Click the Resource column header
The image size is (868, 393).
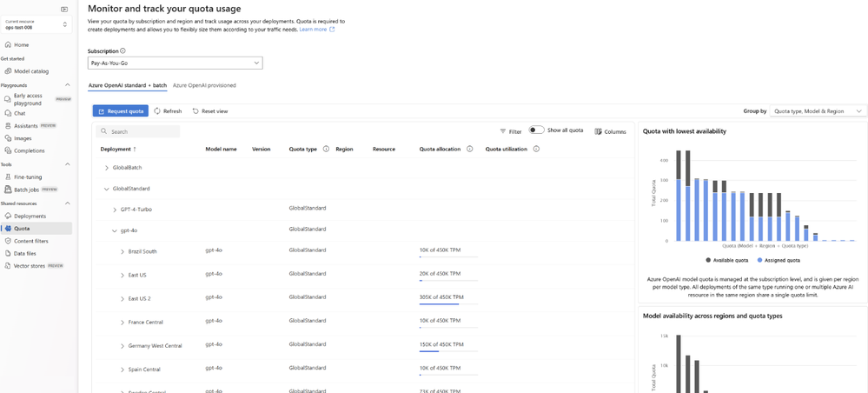[384, 149]
